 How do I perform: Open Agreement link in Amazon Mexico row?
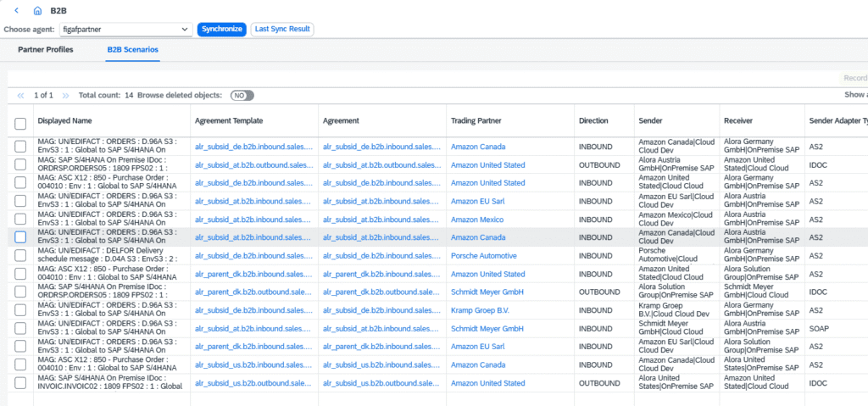click(381, 220)
